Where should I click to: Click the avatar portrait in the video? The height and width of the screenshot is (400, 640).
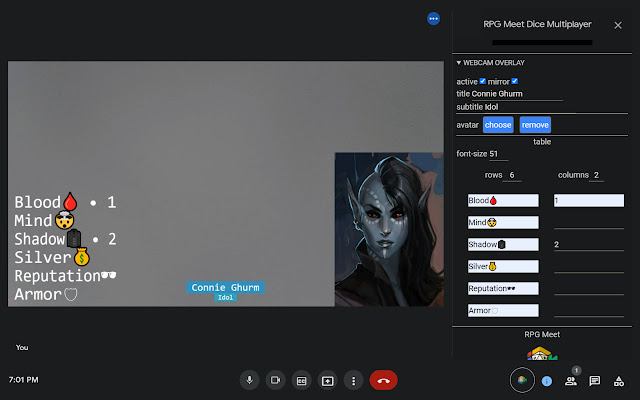389,229
